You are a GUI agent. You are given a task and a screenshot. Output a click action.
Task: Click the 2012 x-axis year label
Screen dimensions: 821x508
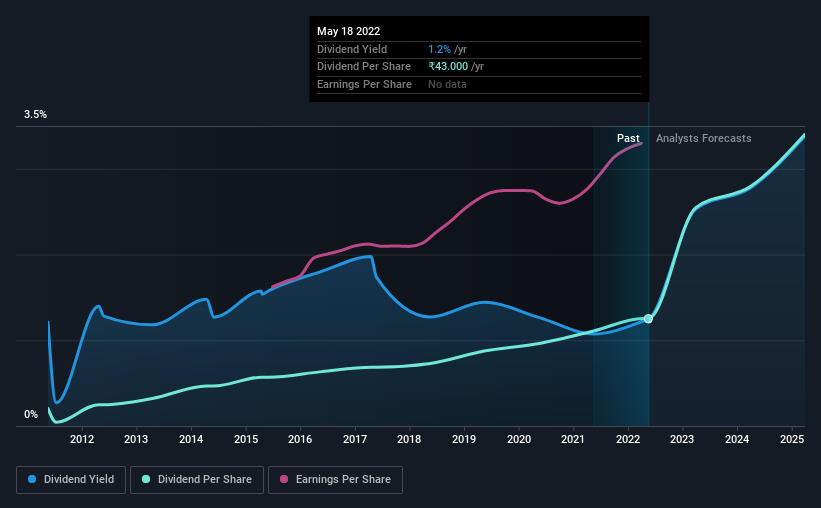tap(82, 439)
